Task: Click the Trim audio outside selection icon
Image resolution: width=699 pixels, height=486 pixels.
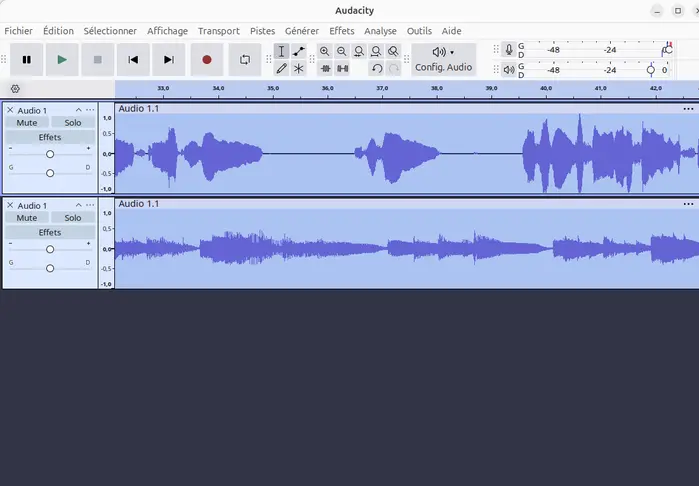Action: click(325, 69)
